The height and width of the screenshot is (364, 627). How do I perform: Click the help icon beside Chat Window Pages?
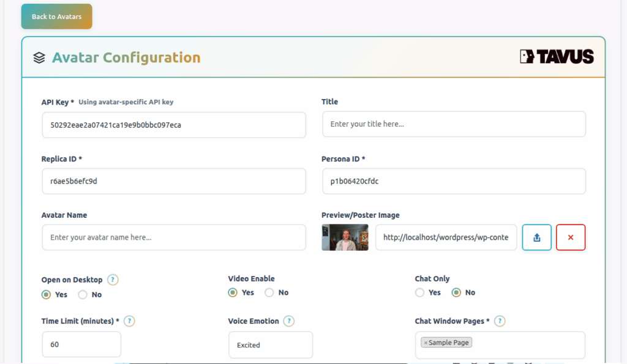tap(500, 321)
